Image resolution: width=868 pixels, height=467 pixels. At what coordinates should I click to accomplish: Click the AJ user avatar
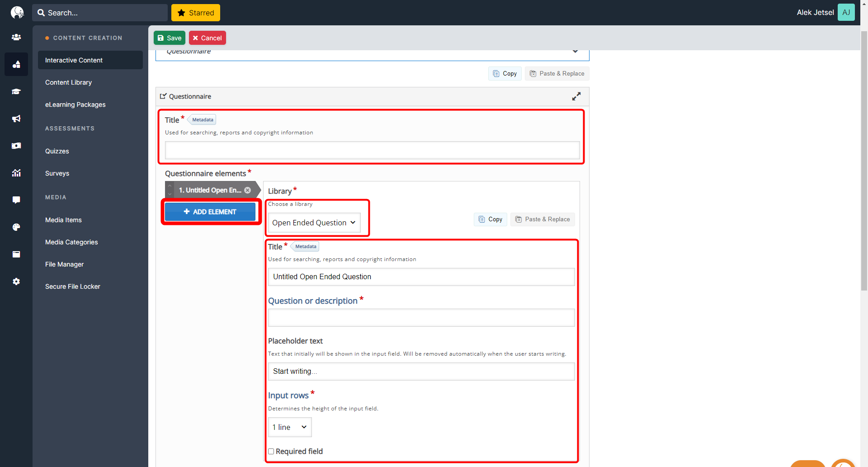[846, 12]
